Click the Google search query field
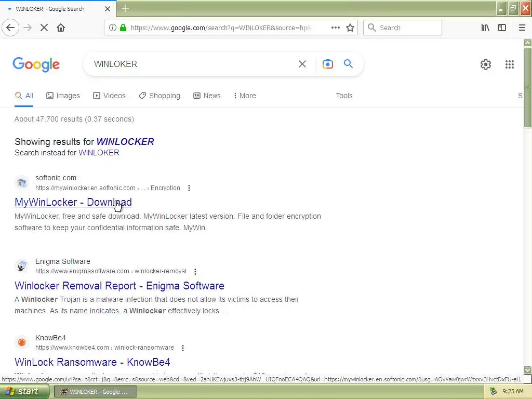 (193, 64)
